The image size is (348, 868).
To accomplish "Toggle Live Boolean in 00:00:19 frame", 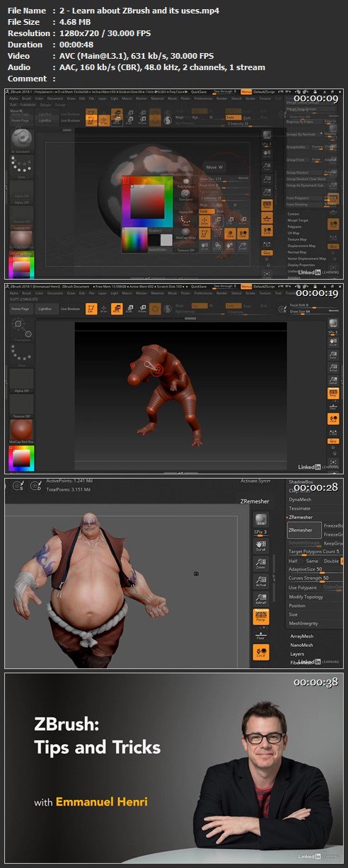I will pos(70,309).
